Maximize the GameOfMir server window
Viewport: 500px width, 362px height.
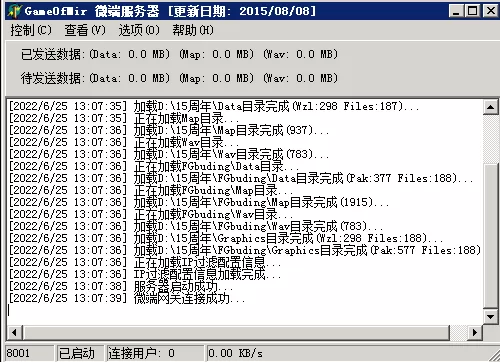coord(472,11)
